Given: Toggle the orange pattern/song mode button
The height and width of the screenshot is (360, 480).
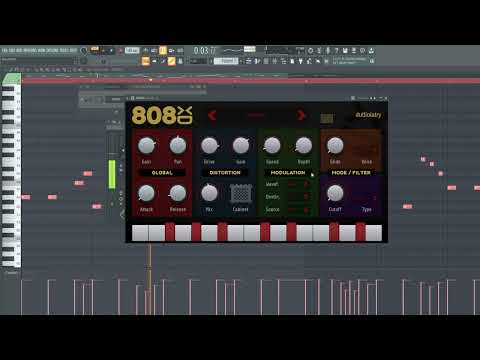Looking at the screenshot, I should pyautogui.click(x=95, y=50).
